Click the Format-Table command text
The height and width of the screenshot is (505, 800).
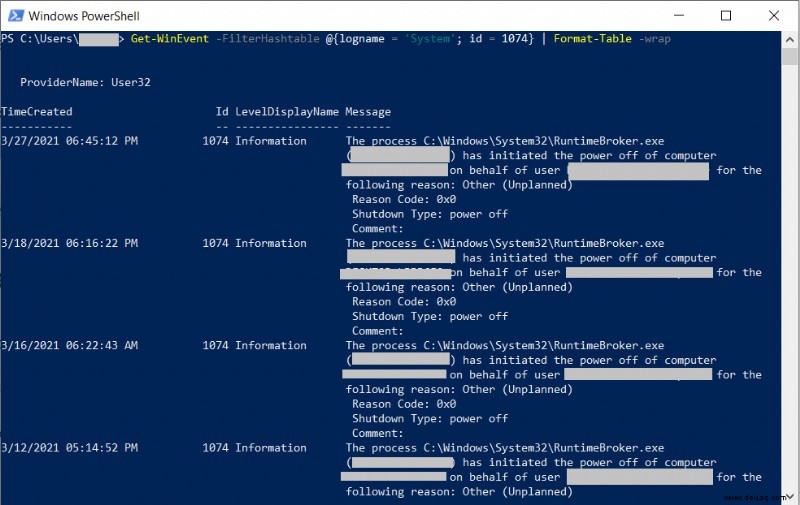(x=592, y=39)
